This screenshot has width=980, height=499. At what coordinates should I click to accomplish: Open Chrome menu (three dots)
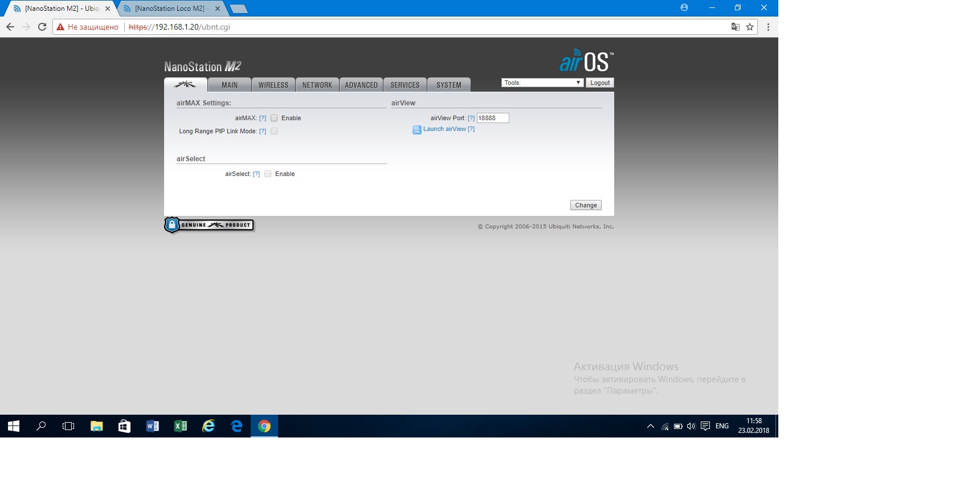(768, 27)
